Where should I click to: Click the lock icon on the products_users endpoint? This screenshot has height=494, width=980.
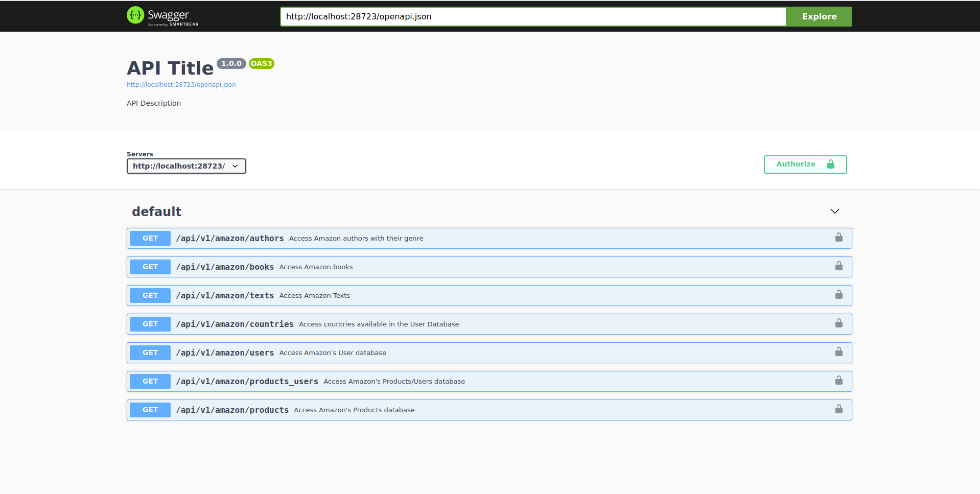(x=838, y=381)
